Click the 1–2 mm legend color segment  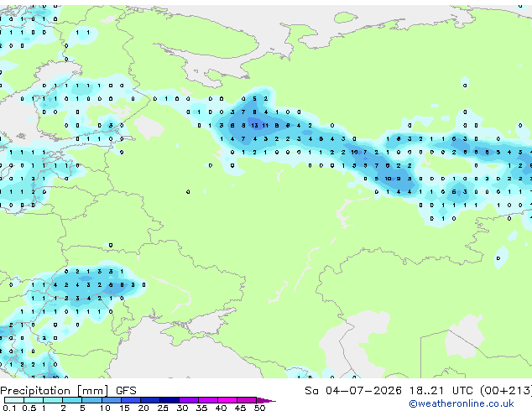click(53, 400)
